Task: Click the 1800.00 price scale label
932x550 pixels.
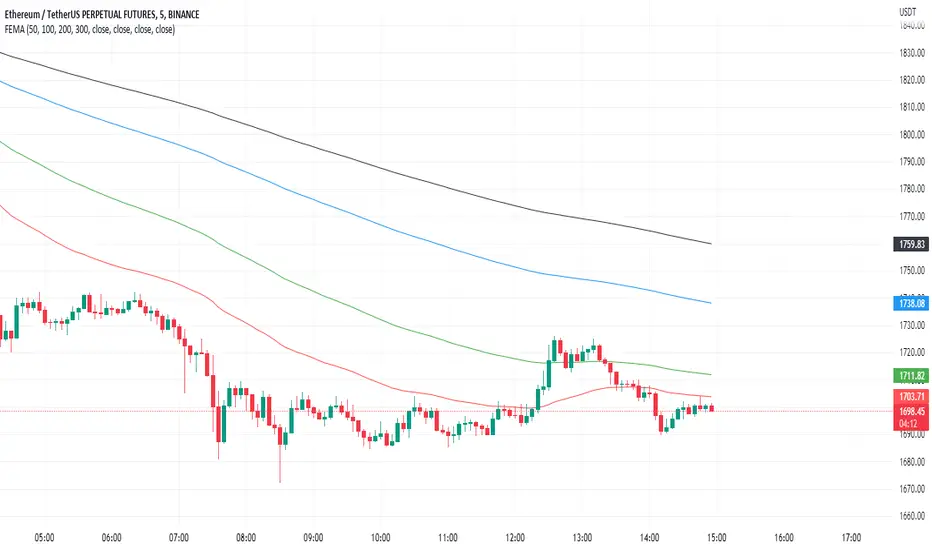Action: point(912,134)
